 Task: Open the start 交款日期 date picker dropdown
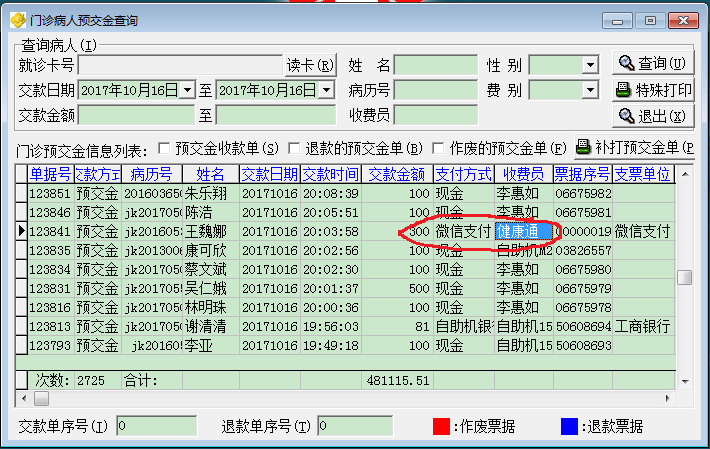pyautogui.click(x=187, y=90)
